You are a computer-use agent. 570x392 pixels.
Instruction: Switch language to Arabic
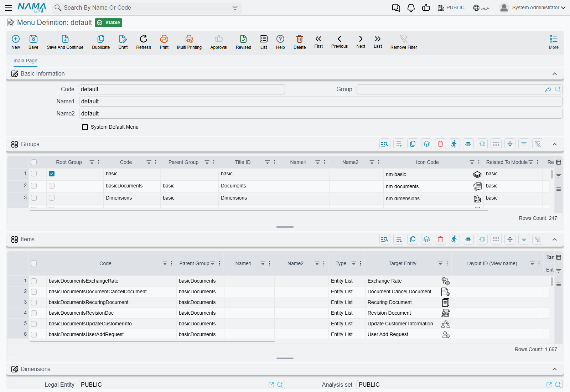(482, 7)
